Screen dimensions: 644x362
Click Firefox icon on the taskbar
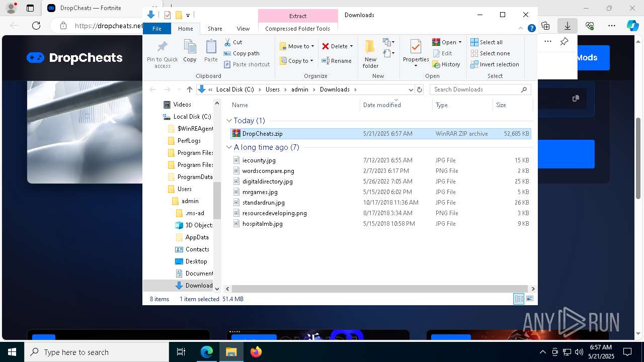point(256,352)
